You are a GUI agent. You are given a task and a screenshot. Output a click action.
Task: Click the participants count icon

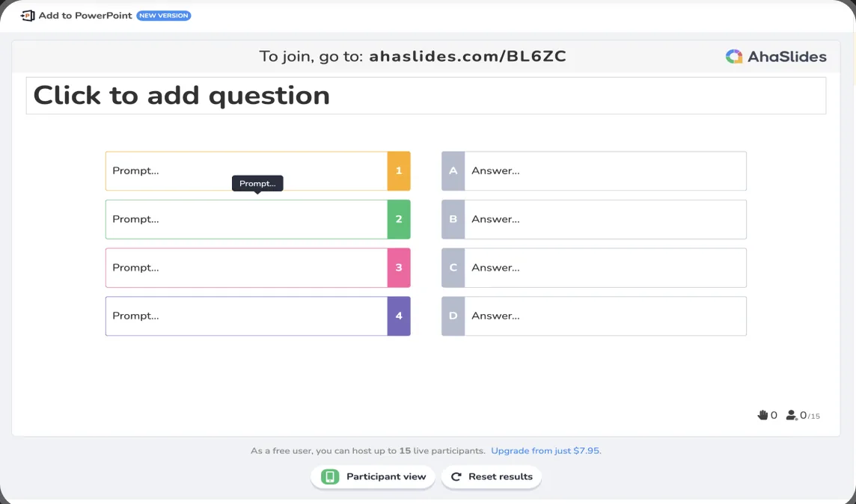tap(792, 415)
